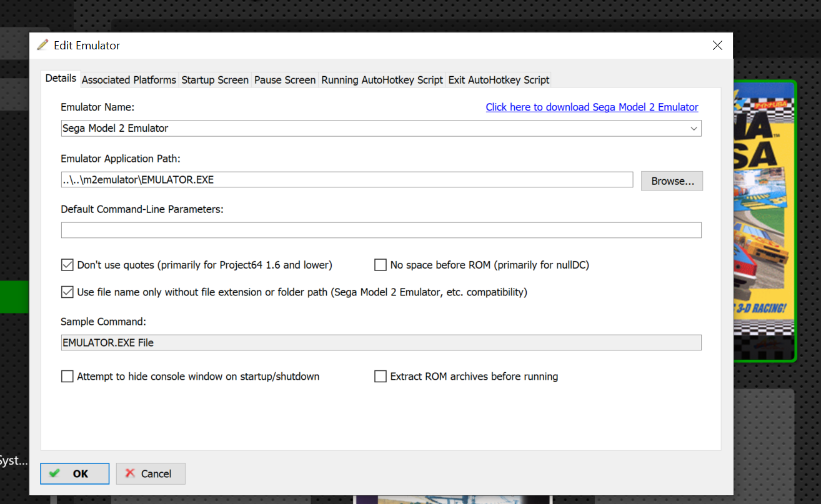Select the Exit AutoHotkey Script tab
The width and height of the screenshot is (821, 504).
click(499, 80)
